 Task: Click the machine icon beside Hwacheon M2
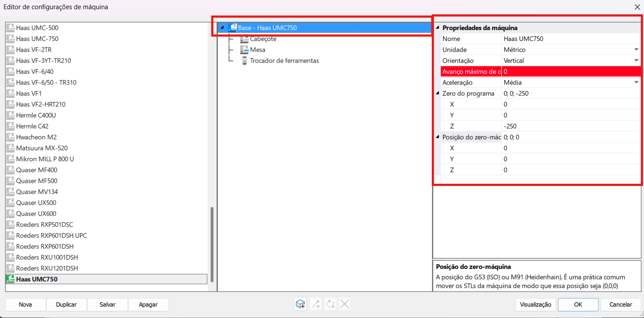10,137
